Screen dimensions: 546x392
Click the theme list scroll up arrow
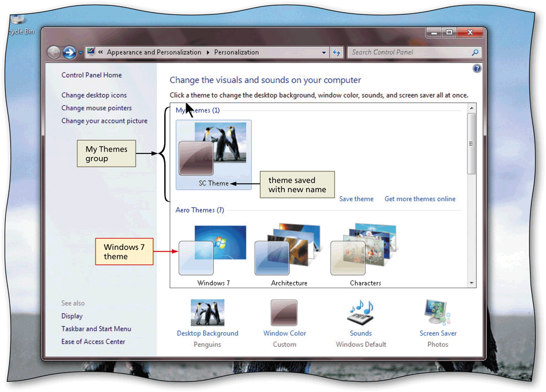coord(471,108)
